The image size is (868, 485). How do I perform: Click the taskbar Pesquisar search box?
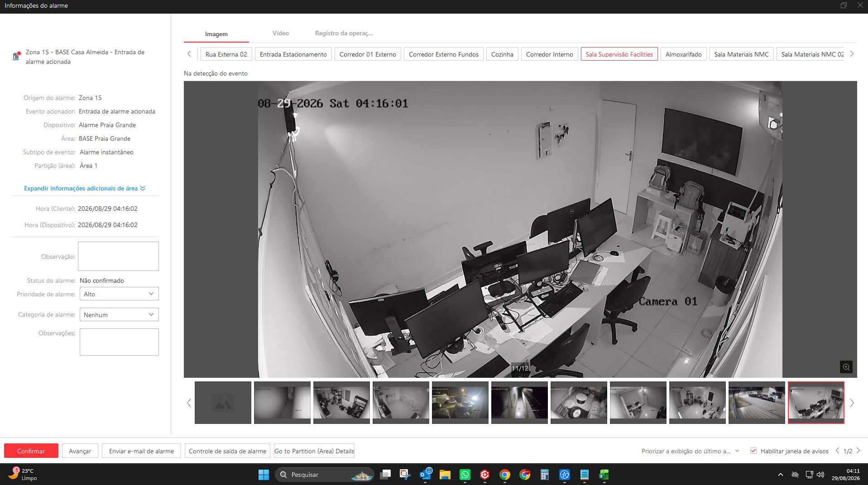[x=324, y=475]
